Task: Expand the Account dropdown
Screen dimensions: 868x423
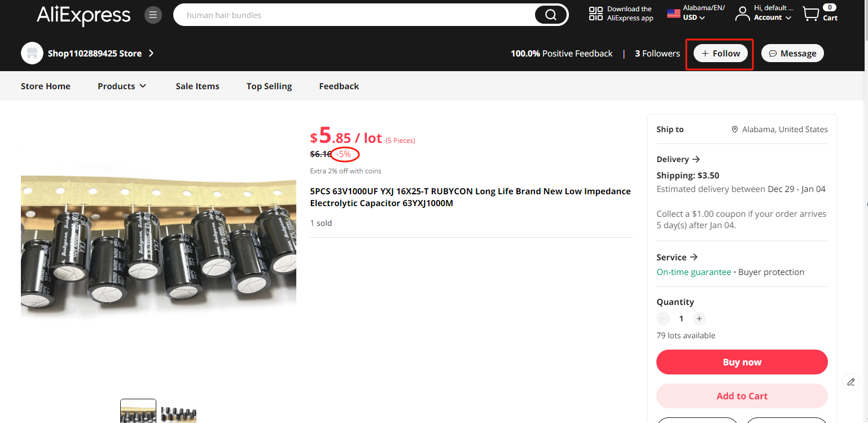Action: 773,18
